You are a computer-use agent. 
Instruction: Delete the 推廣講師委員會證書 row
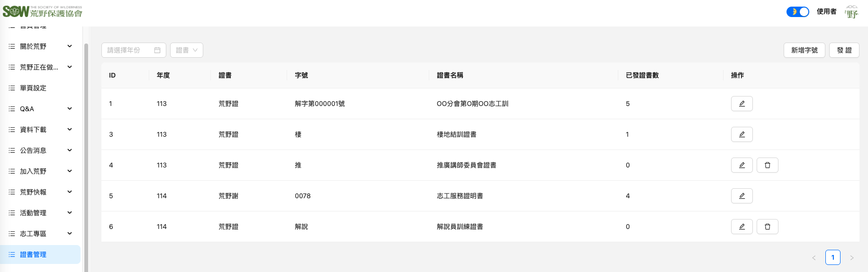[x=767, y=165]
